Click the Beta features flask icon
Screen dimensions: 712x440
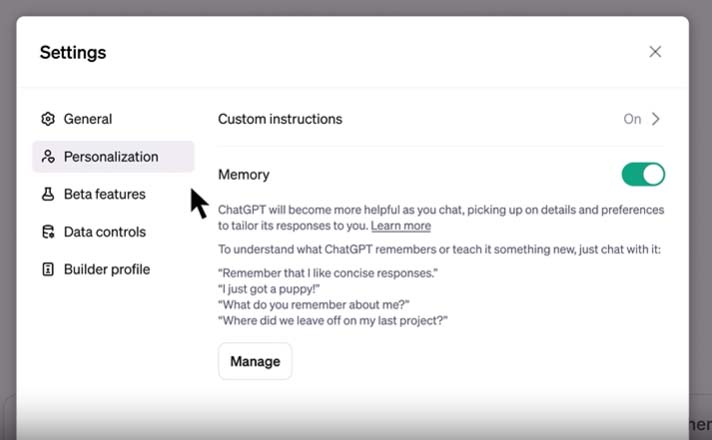(x=48, y=194)
